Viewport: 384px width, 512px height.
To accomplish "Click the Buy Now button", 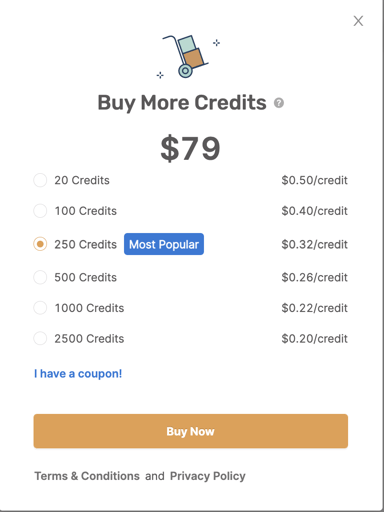I will [191, 431].
